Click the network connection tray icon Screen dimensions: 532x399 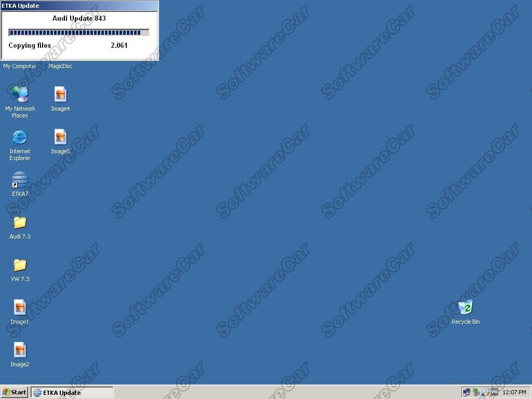tap(467, 392)
